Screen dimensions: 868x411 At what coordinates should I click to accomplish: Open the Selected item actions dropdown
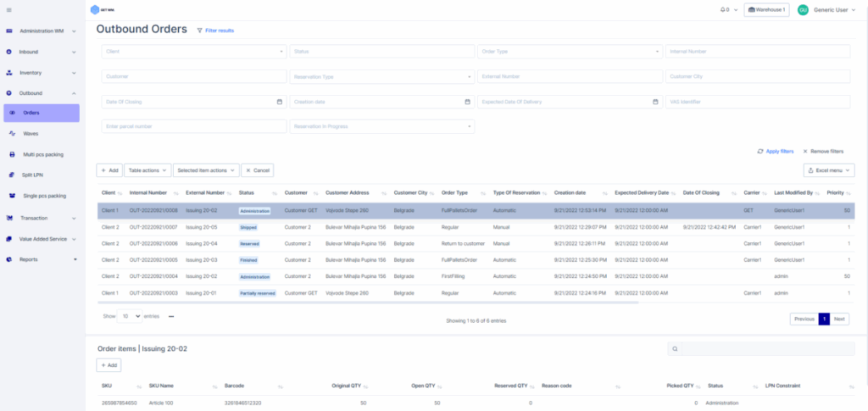click(206, 170)
